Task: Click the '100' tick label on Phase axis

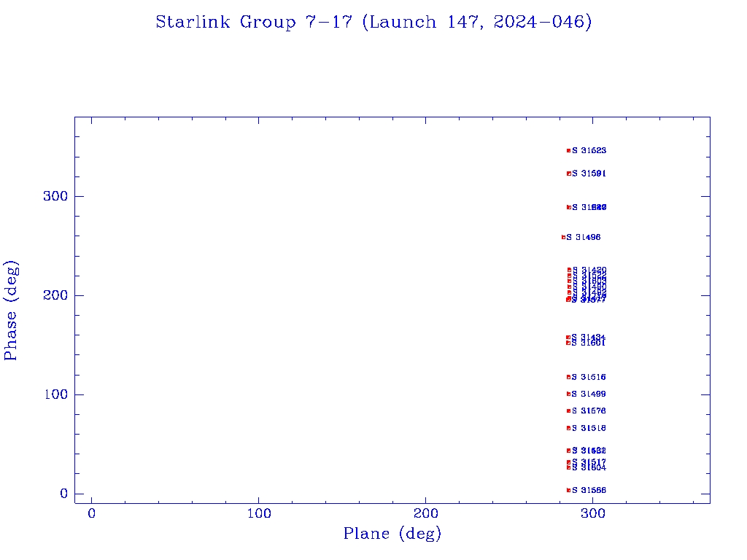Action: pos(55,394)
